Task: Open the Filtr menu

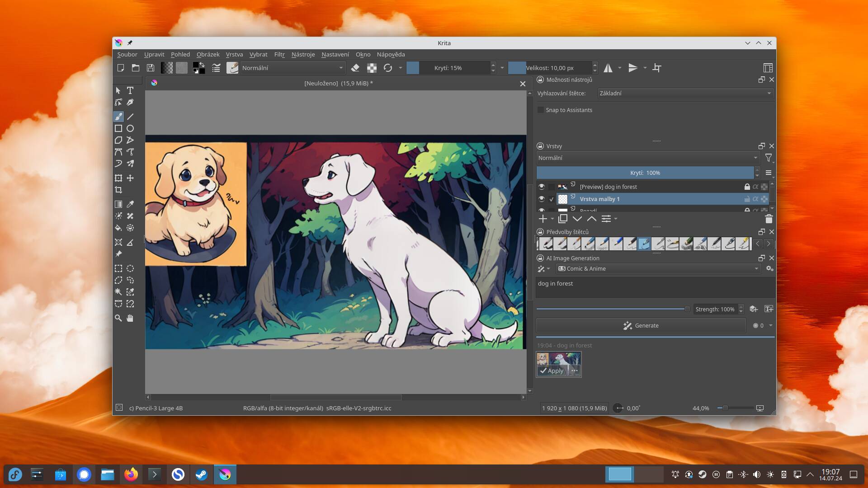Action: [279, 54]
